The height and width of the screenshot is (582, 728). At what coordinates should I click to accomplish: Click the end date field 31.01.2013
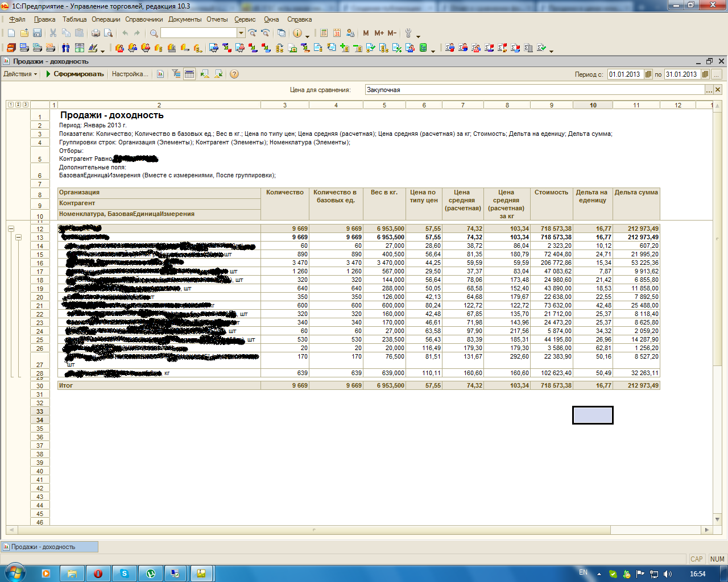pyautogui.click(x=682, y=74)
